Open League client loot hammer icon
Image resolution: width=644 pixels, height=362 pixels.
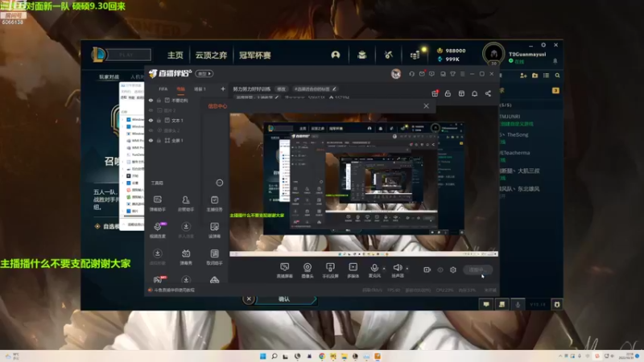pyautogui.click(x=388, y=55)
